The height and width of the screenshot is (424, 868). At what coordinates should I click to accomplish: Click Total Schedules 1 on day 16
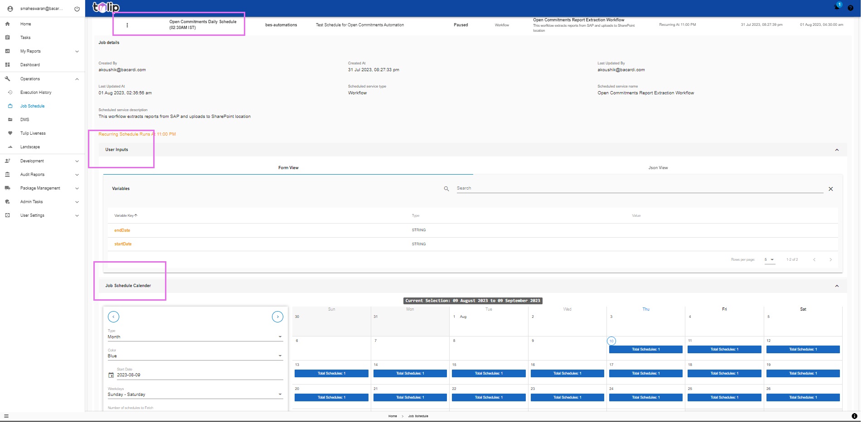coord(567,373)
